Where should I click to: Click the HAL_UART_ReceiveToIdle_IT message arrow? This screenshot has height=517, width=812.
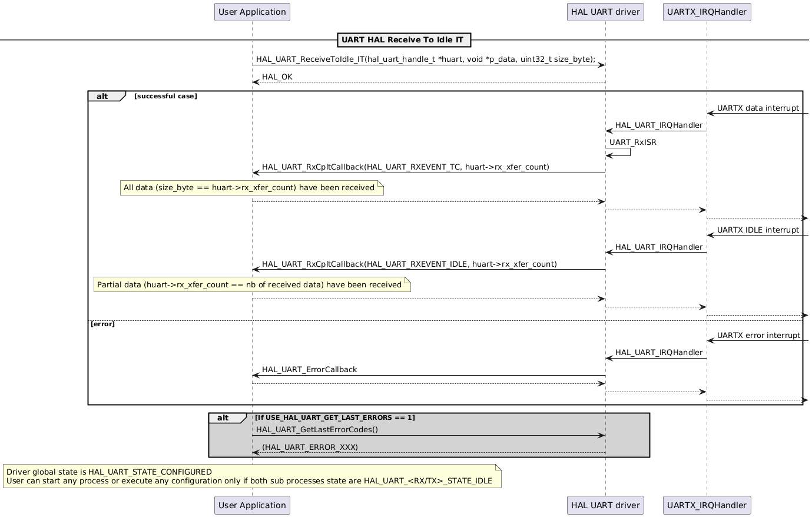click(429, 65)
